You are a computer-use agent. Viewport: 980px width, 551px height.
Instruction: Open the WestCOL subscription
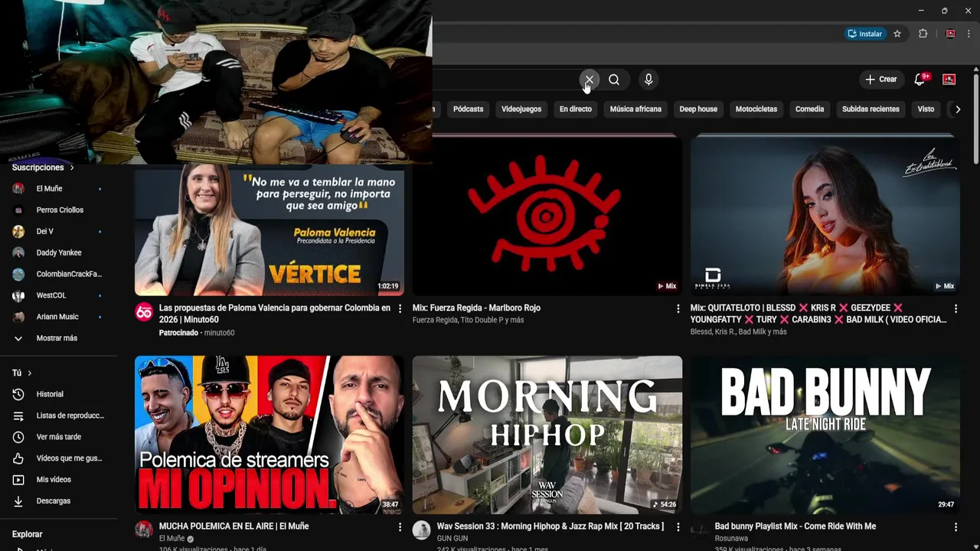(x=58, y=295)
